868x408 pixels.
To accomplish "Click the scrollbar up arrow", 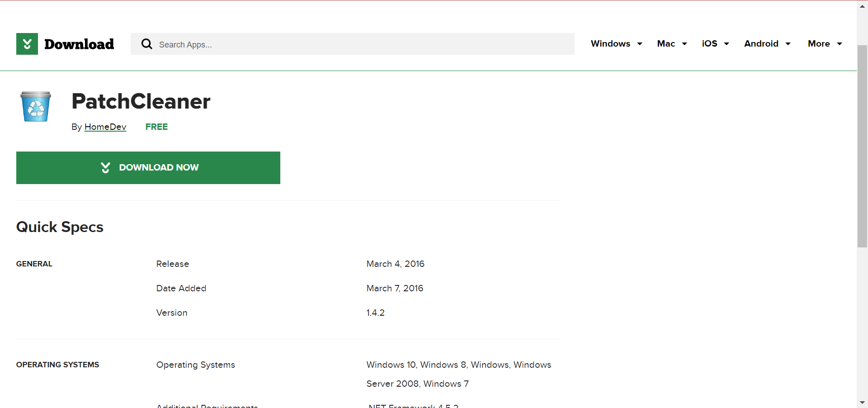I will tap(862, 5).
